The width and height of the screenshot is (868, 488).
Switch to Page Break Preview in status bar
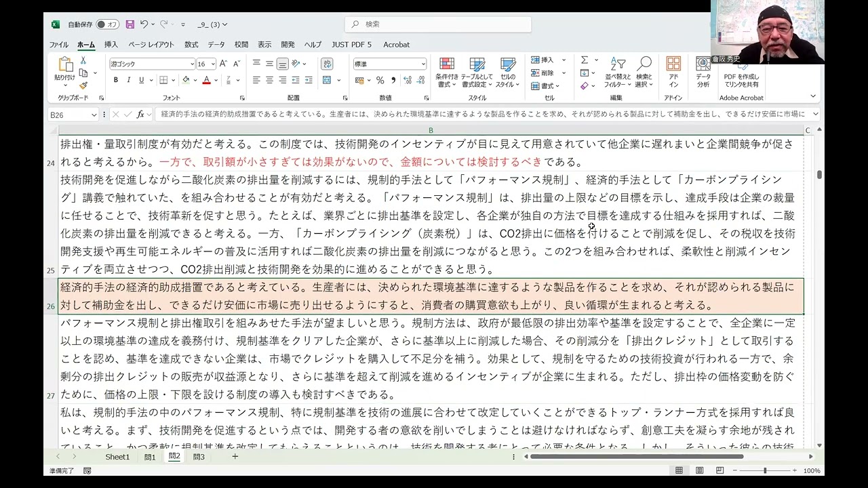pos(719,470)
